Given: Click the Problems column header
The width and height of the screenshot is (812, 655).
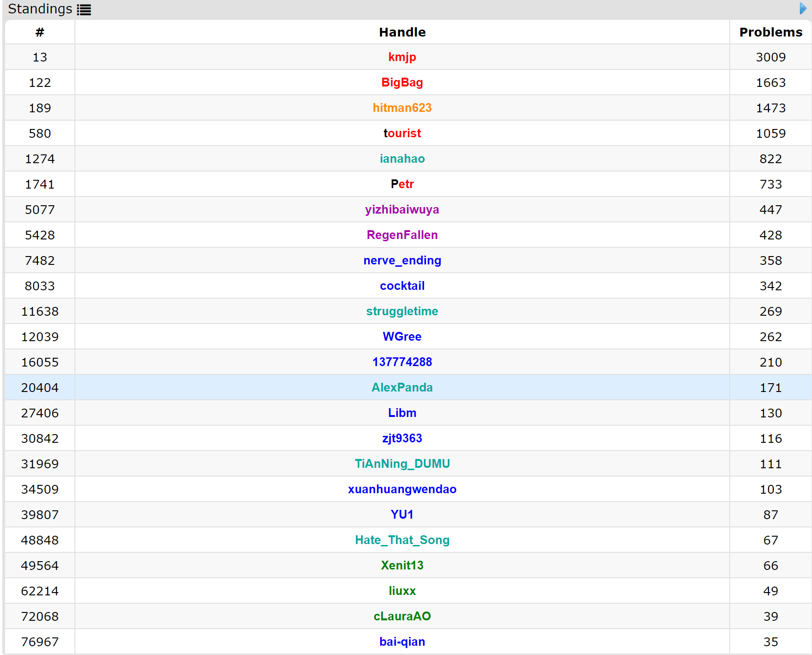Looking at the screenshot, I should (770, 32).
